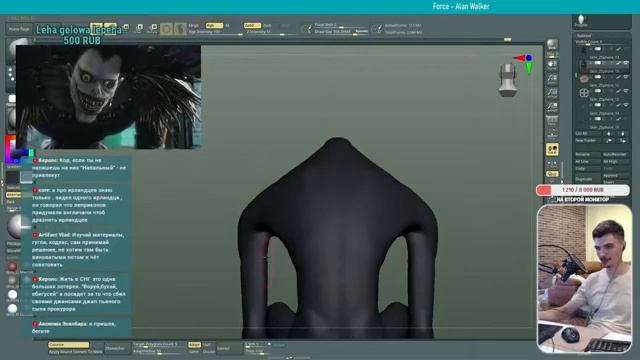Image resolution: width=640 pixels, height=360 pixels.
Task: Click the bulb-shaped tool icon above Subtool panel
Action: [x=581, y=20]
